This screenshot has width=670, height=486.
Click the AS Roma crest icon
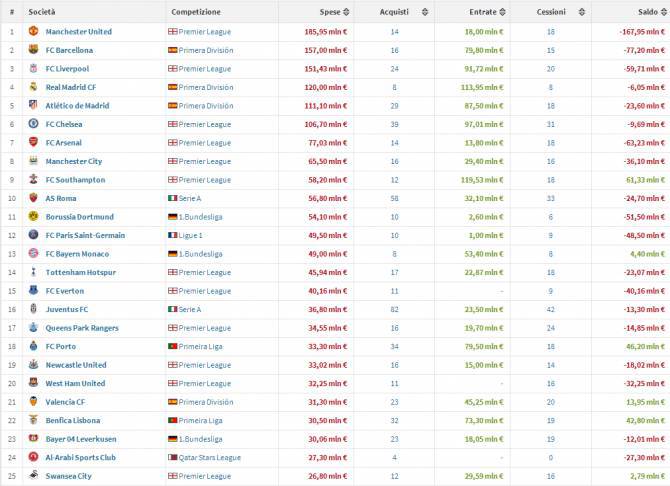[33, 199]
